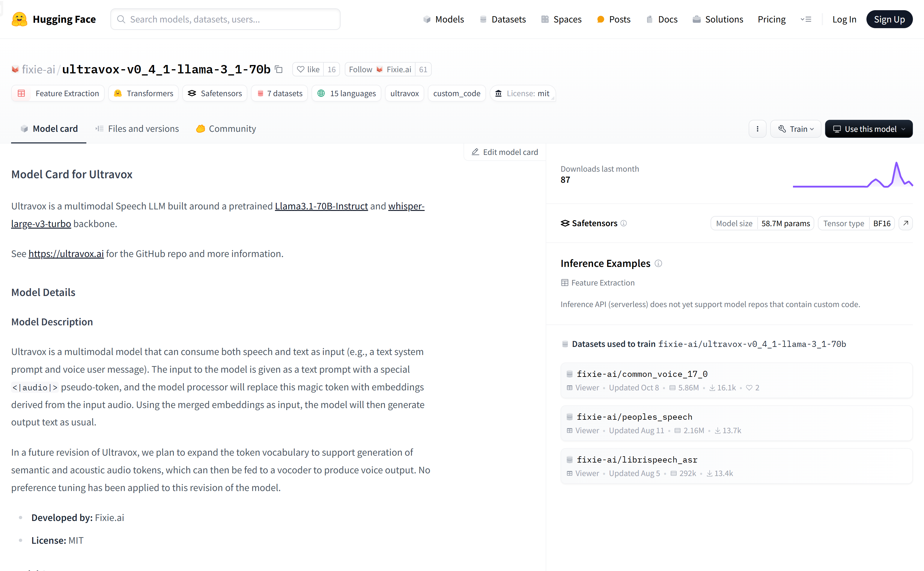Click the Models navigation icon
Viewport: 924px width, 571px height.
[x=426, y=19]
